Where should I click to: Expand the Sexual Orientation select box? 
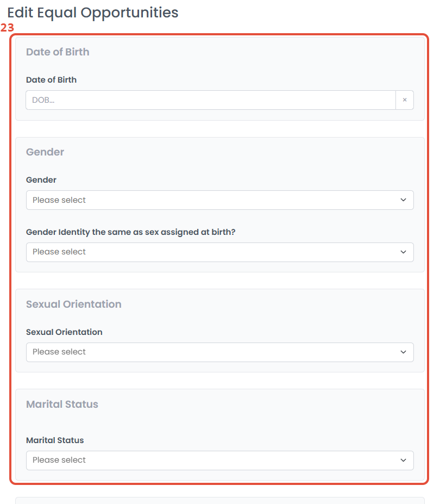point(212,352)
